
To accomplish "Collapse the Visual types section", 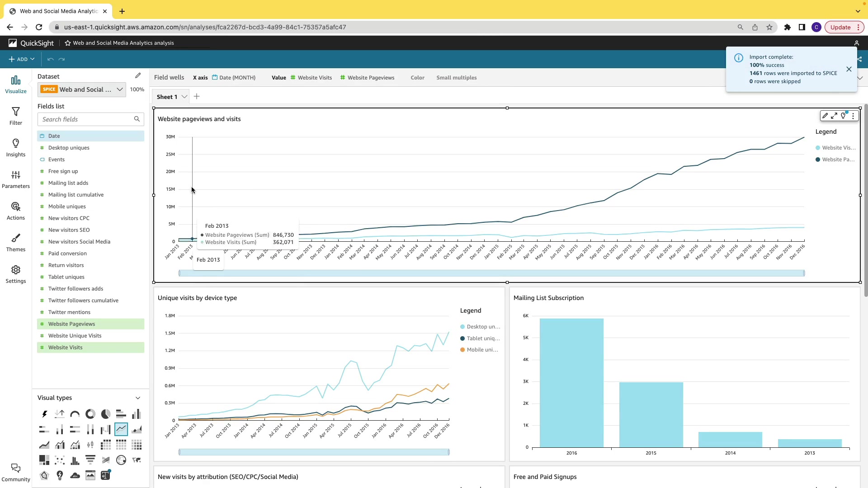I will [x=138, y=398].
